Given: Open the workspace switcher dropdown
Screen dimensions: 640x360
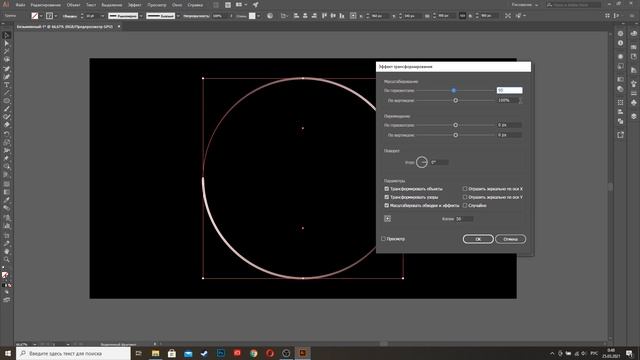Looking at the screenshot, I should pos(525,5).
